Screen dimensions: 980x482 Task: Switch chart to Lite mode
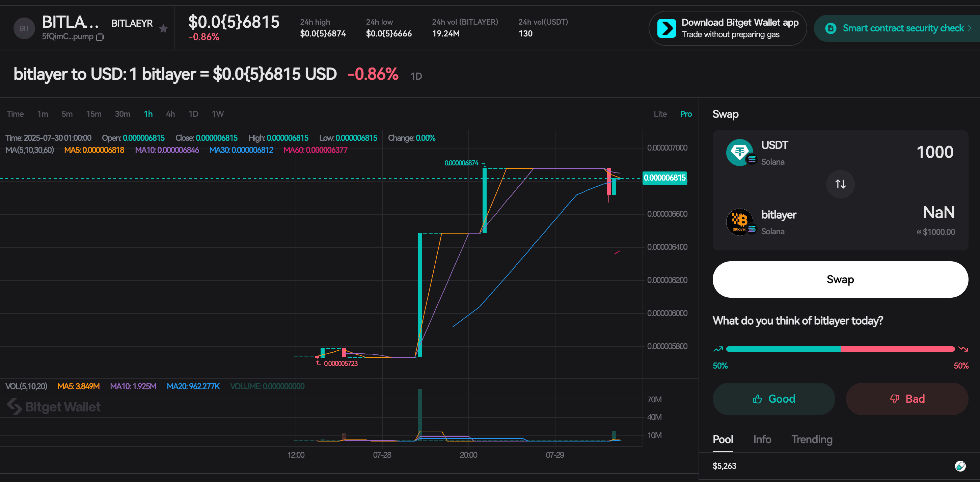pyautogui.click(x=660, y=114)
